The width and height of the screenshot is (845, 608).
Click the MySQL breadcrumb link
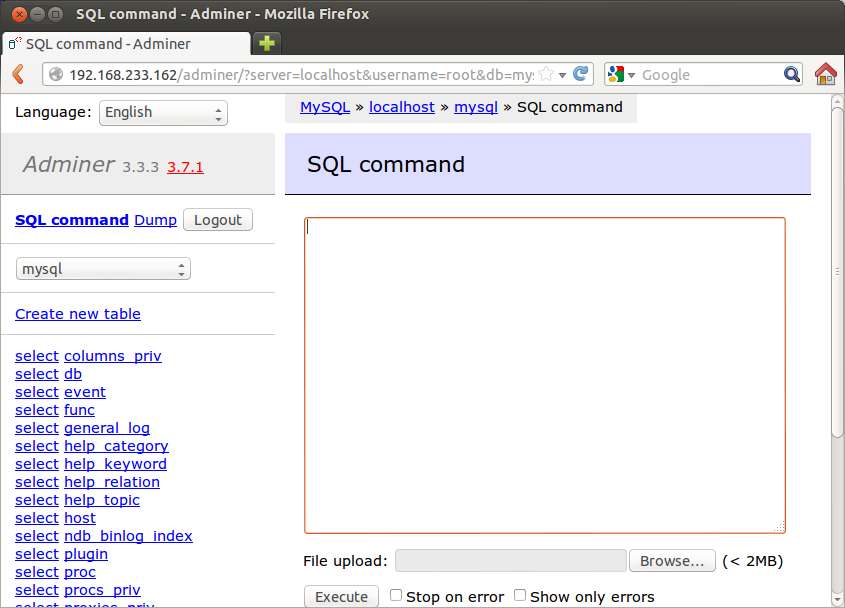click(x=325, y=107)
